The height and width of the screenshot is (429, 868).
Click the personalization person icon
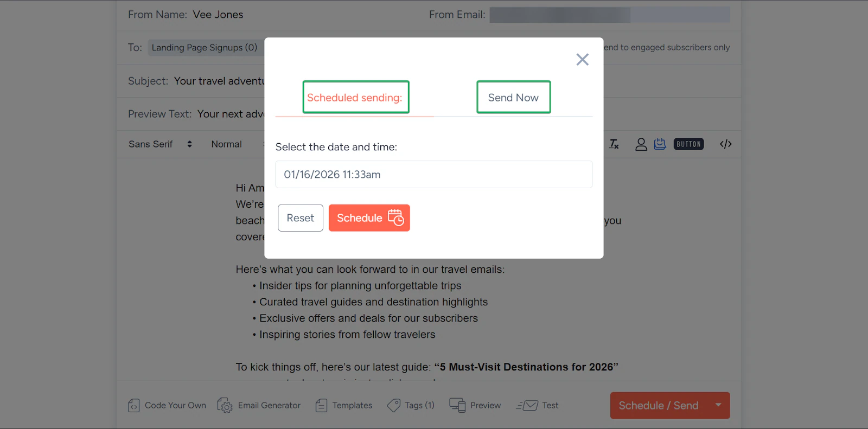pyautogui.click(x=641, y=144)
